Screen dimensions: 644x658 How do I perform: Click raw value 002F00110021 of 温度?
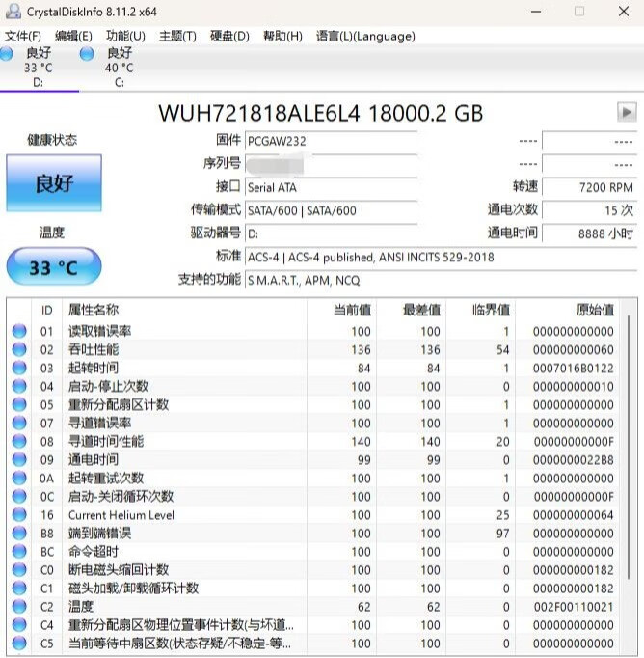click(x=574, y=607)
